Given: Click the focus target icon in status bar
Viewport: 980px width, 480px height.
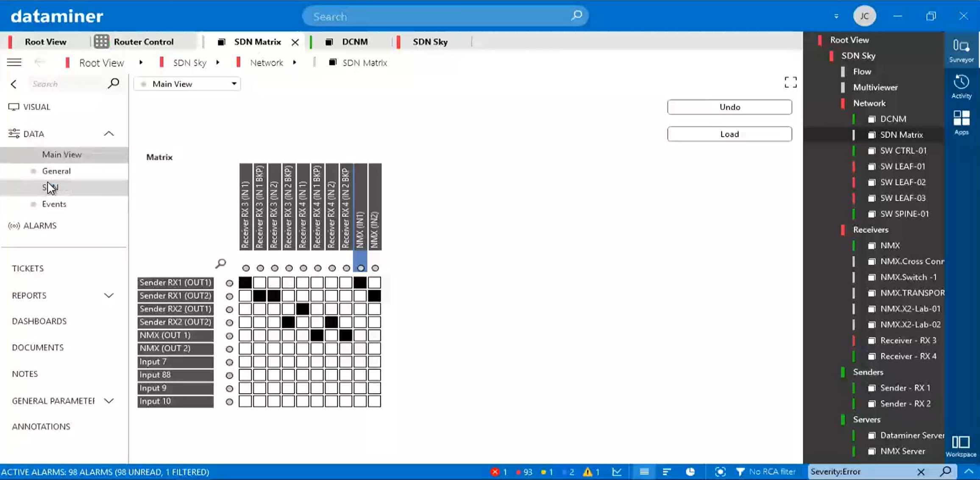Looking at the screenshot, I should [x=720, y=472].
